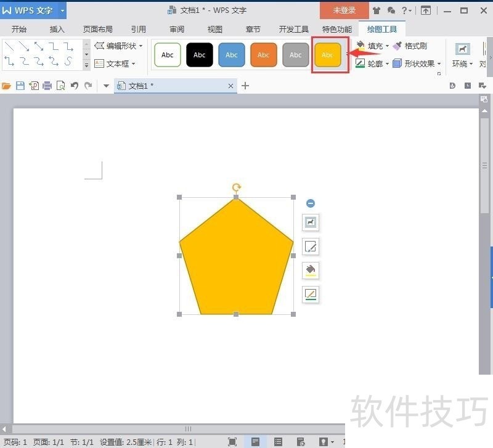This screenshot has width=493, height=448.
Task: Select the curved arrow connector shape
Action: (x=39, y=61)
